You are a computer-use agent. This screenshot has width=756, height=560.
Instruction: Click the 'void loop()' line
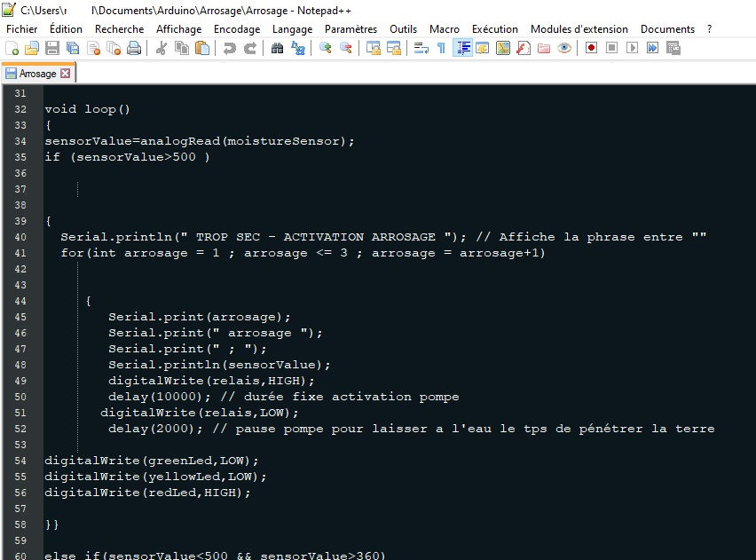[87, 109]
